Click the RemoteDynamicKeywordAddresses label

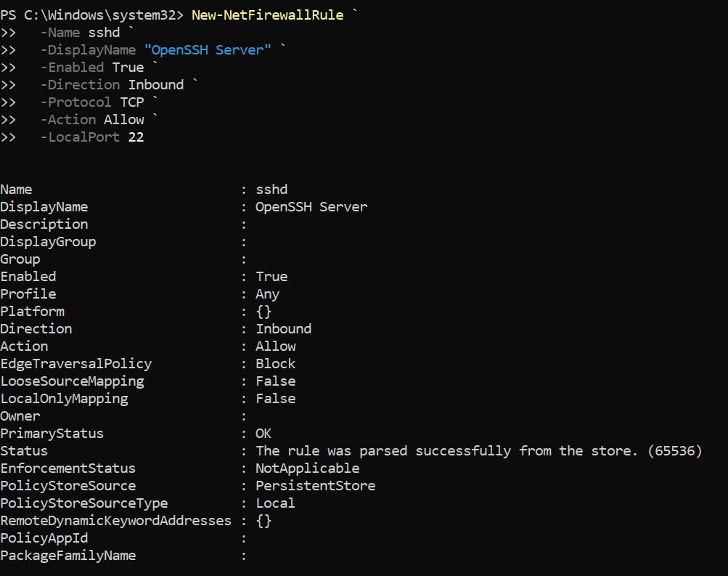[115, 521]
